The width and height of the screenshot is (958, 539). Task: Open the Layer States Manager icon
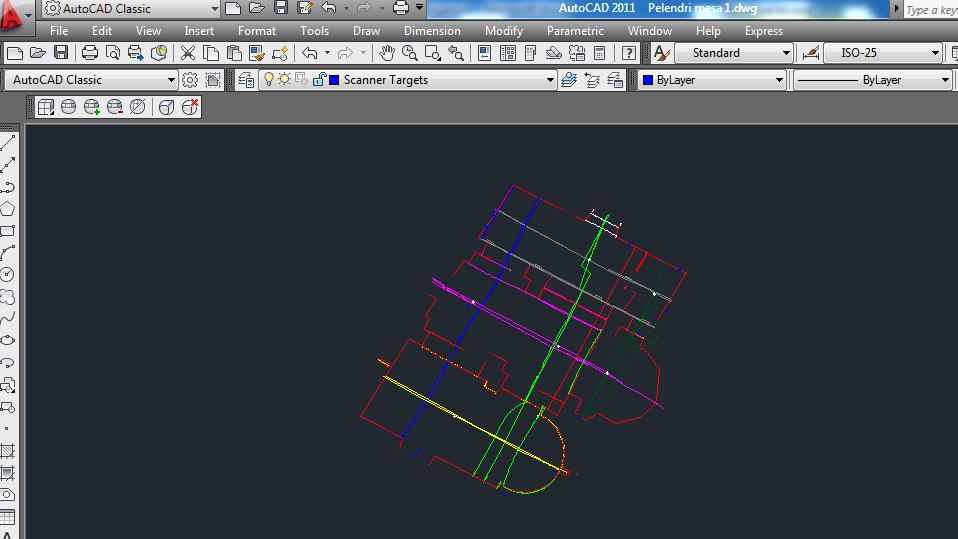[615, 80]
